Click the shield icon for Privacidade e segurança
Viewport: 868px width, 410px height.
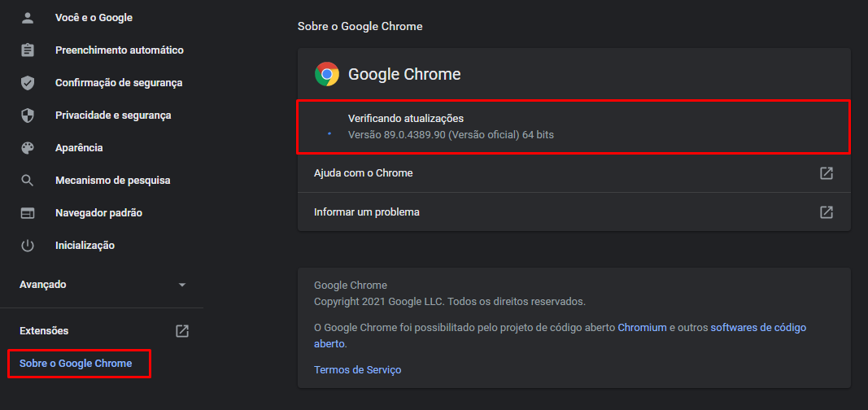click(x=28, y=116)
